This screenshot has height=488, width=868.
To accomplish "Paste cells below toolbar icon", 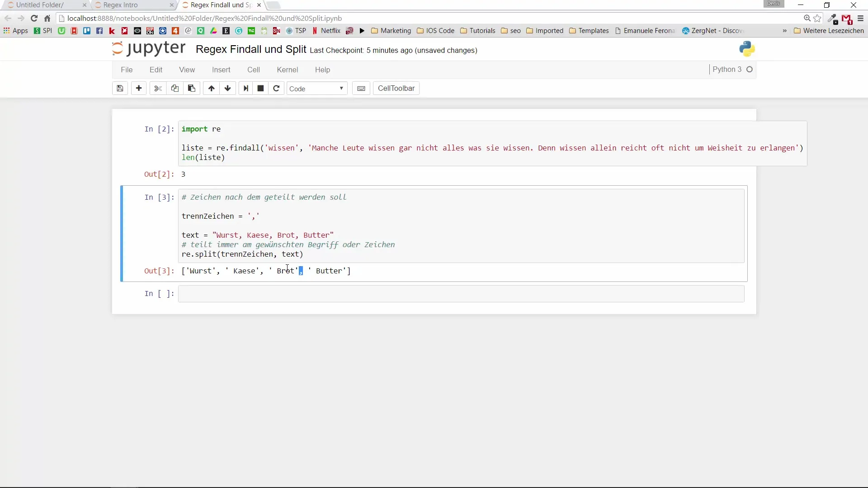I will pos(192,89).
